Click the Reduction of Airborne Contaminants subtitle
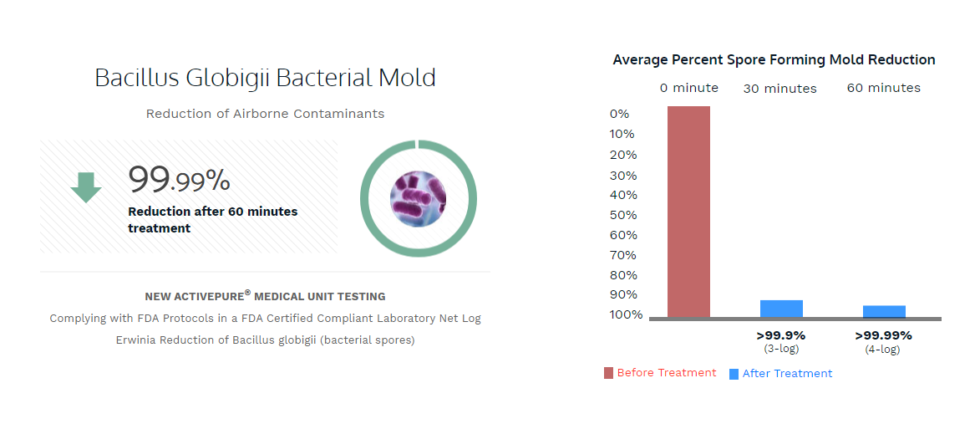 tap(265, 114)
